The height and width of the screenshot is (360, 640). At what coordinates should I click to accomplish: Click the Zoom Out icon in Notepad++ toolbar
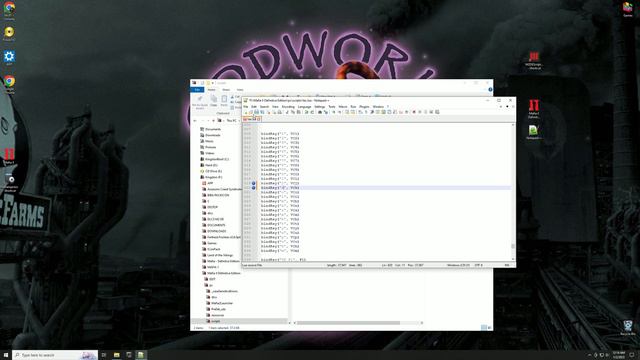(x=340, y=112)
